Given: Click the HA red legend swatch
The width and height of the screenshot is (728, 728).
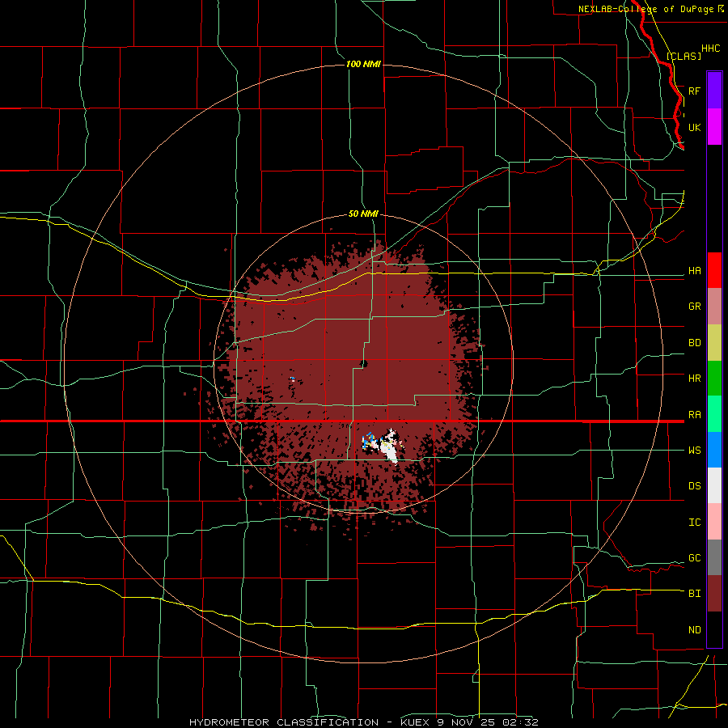Looking at the screenshot, I should point(714,270).
